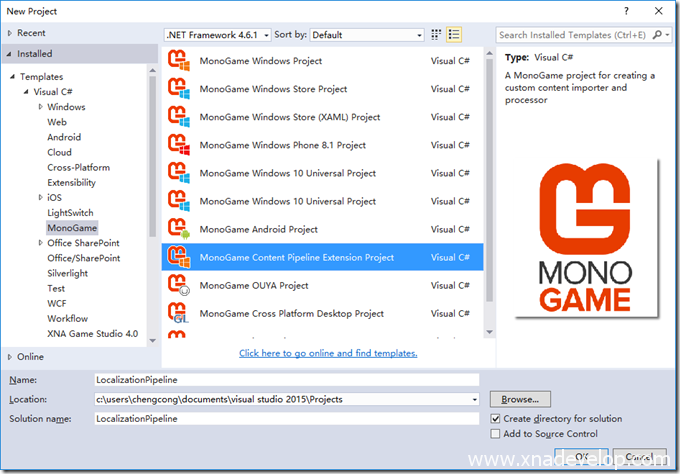Click the MonoGame Android Project icon
This screenshot has width=680, height=474.
click(x=179, y=229)
